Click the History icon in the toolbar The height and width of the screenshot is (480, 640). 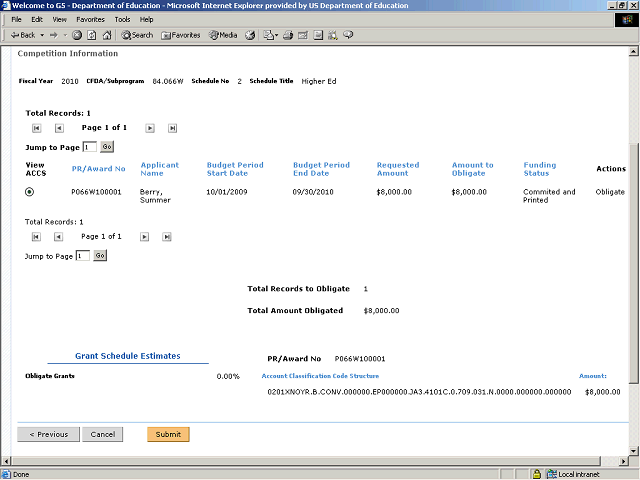(250, 36)
